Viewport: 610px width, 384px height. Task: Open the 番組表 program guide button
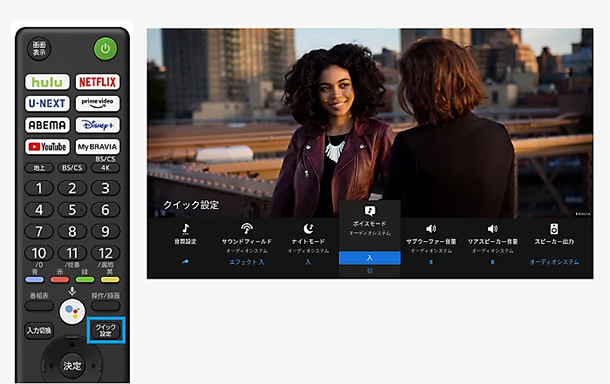pos(39,306)
